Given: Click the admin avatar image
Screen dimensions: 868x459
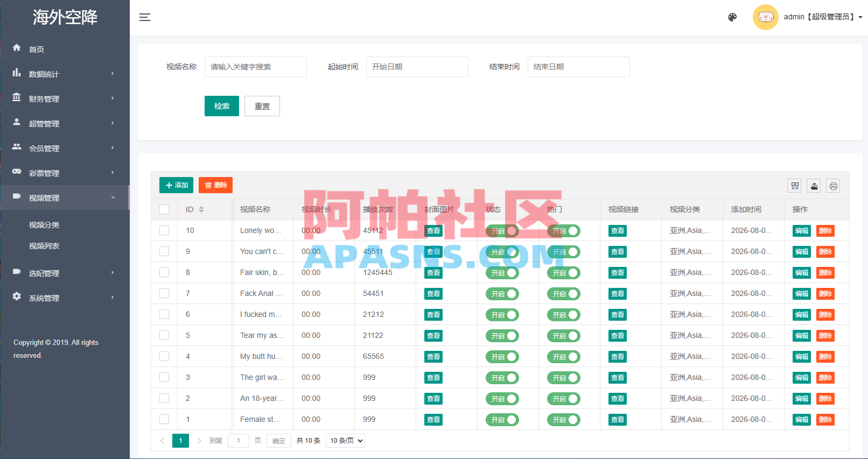Looking at the screenshot, I should 765,17.
